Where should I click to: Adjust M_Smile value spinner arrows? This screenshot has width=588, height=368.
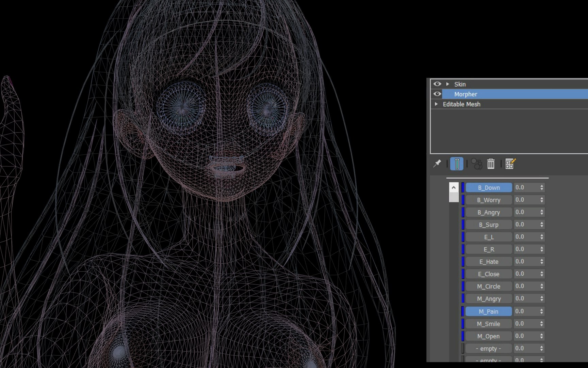point(542,324)
